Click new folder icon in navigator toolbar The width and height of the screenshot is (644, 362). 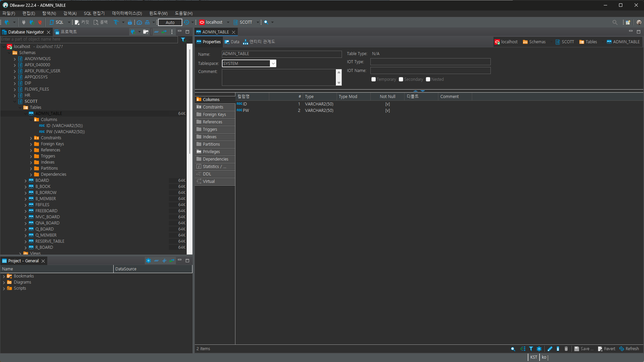coord(146,32)
